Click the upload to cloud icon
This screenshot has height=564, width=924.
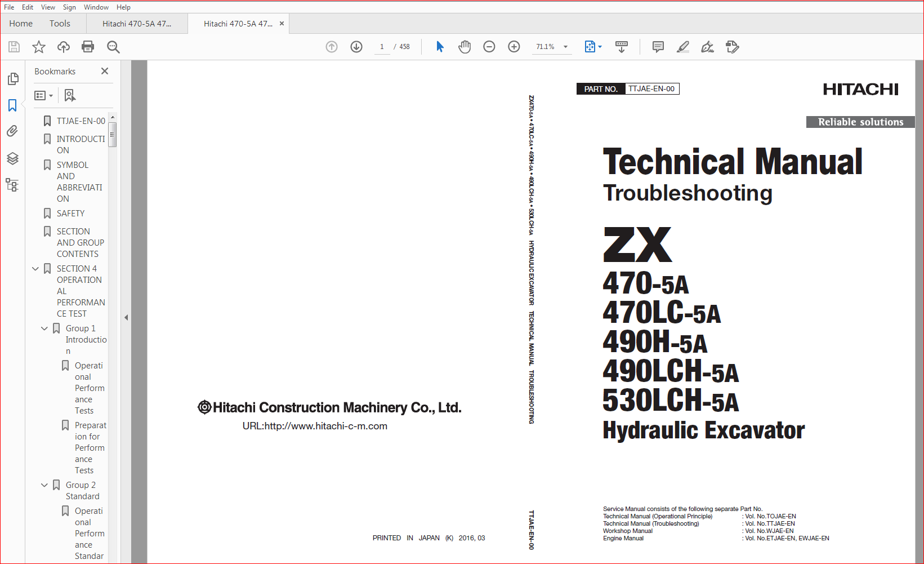[64, 47]
